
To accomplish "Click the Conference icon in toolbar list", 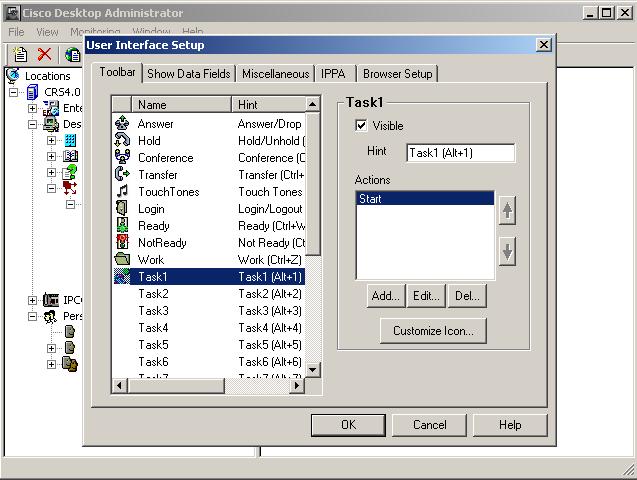I will coord(122,157).
